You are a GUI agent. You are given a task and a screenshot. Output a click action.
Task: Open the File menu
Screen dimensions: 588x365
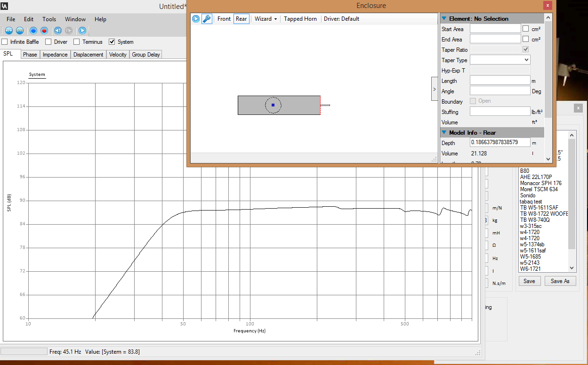click(11, 19)
